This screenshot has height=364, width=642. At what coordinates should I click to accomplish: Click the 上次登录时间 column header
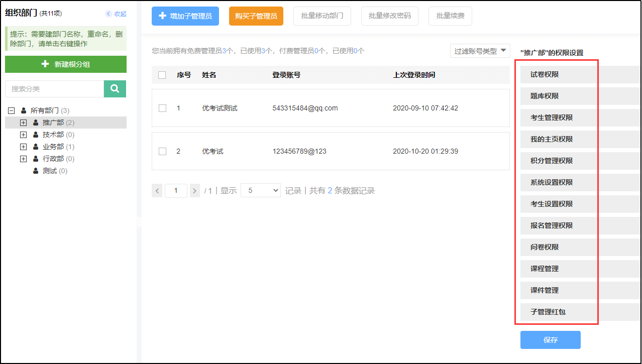pos(414,75)
